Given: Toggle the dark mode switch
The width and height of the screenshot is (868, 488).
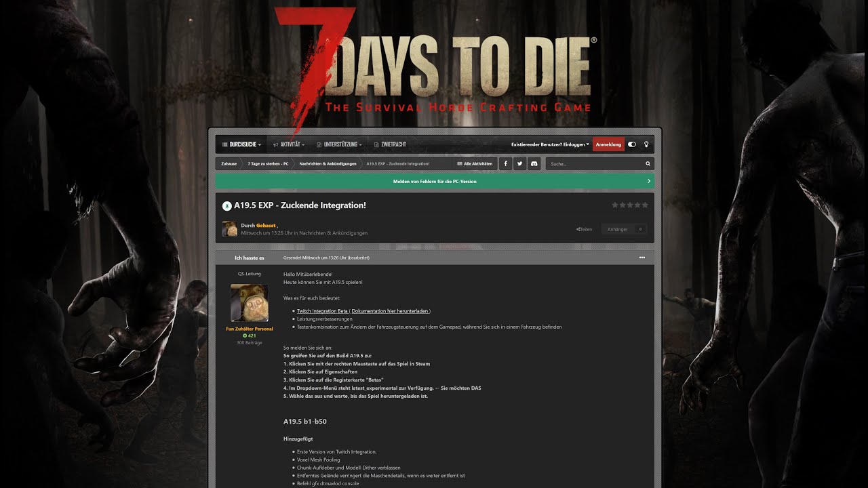Looking at the screenshot, I should pos(632,144).
